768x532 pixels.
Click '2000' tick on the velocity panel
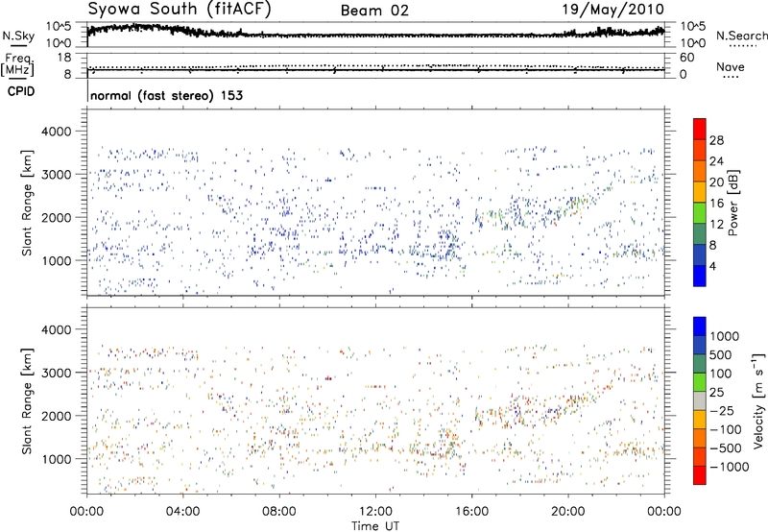pyautogui.click(x=57, y=416)
